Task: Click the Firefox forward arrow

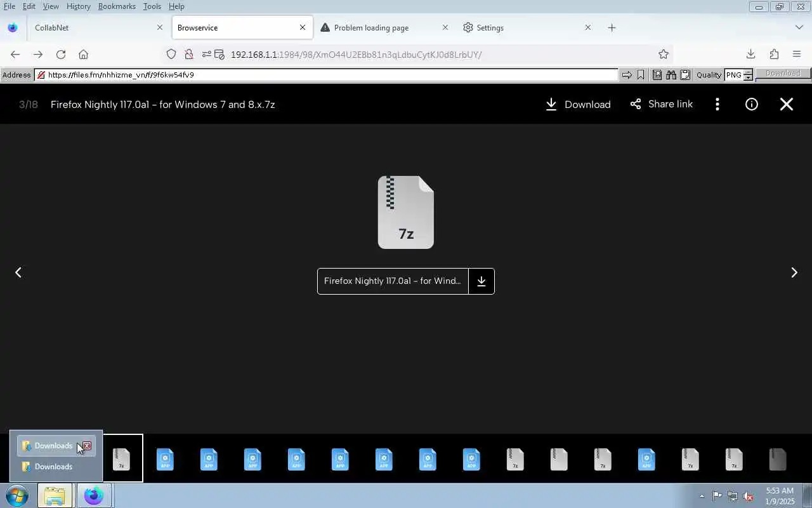Action: [38, 55]
